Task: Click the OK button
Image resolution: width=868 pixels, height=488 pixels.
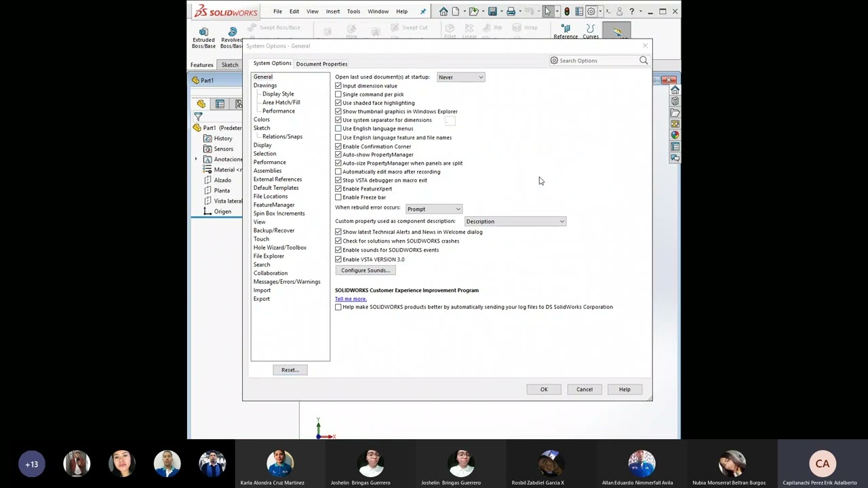Action: [x=544, y=390]
